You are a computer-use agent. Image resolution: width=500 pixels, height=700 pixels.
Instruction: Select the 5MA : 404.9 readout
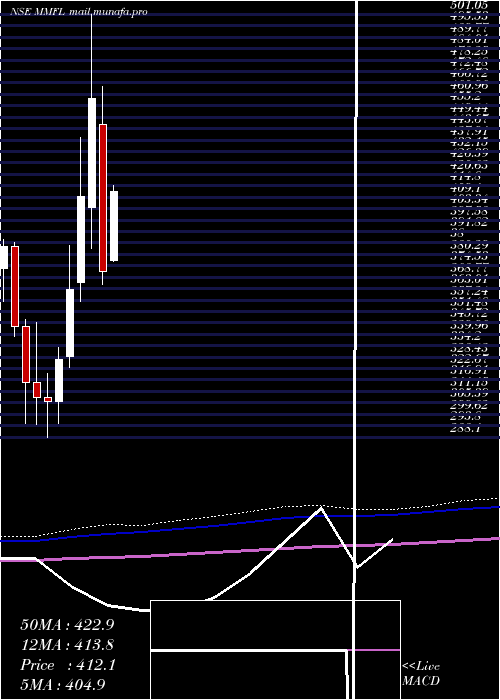63,685
